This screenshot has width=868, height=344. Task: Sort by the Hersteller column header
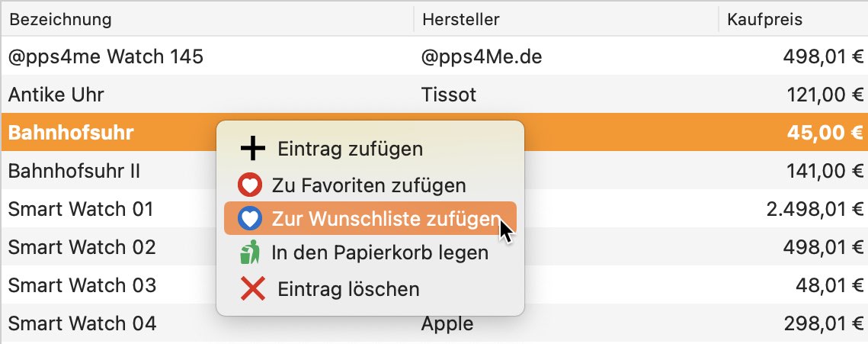click(x=565, y=20)
